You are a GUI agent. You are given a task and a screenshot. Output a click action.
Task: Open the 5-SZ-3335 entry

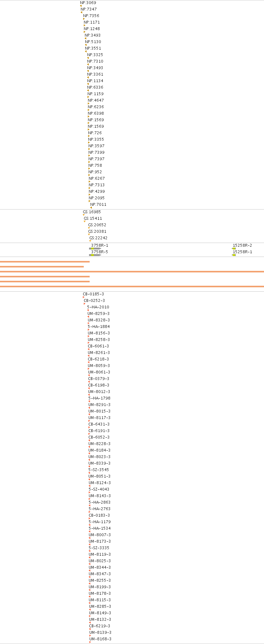(99, 548)
